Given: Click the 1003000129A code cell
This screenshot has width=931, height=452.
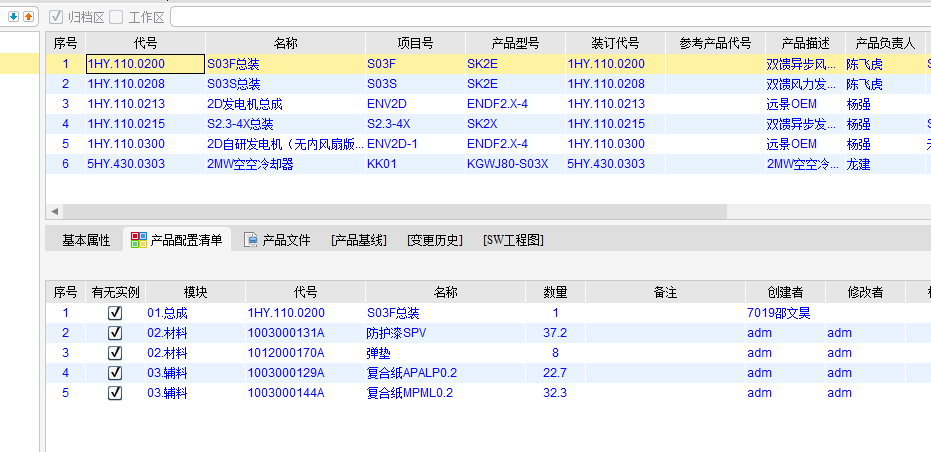Looking at the screenshot, I should pyautogui.click(x=286, y=372).
